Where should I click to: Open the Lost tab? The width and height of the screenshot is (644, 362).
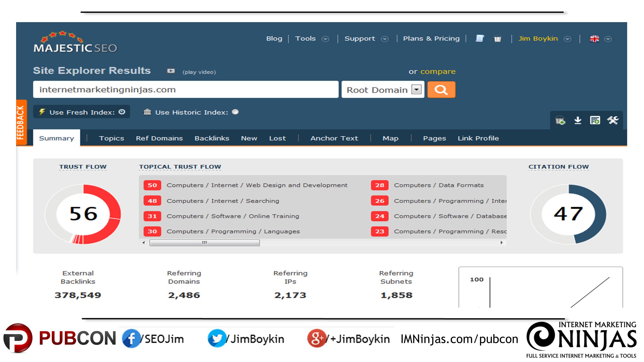click(x=277, y=138)
